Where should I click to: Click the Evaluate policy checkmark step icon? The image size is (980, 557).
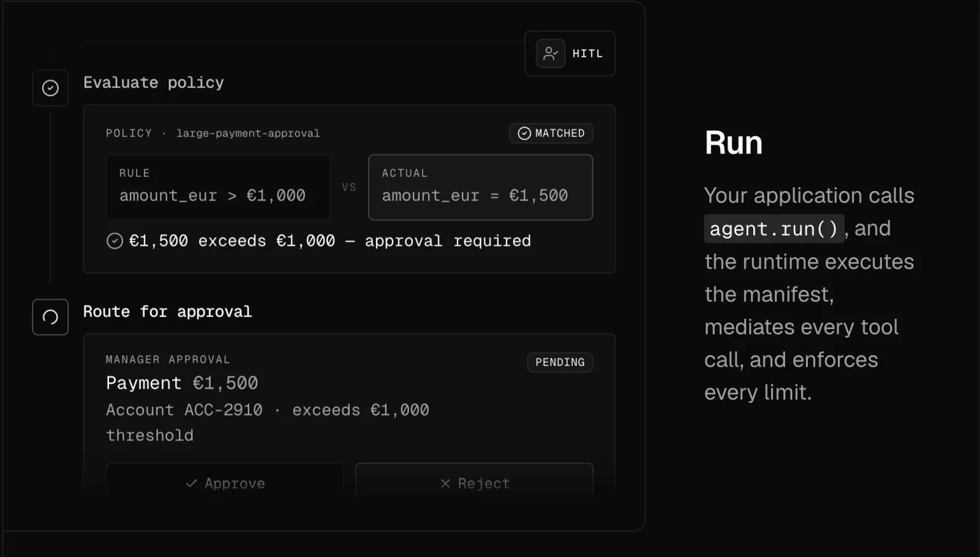[x=50, y=88]
